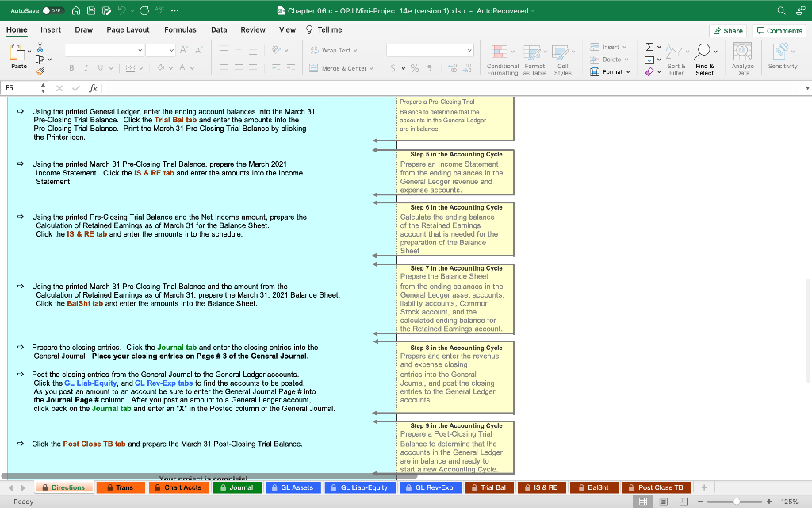Screen dimensions: 812x508
Task: Open Find & Select
Action: (x=705, y=60)
